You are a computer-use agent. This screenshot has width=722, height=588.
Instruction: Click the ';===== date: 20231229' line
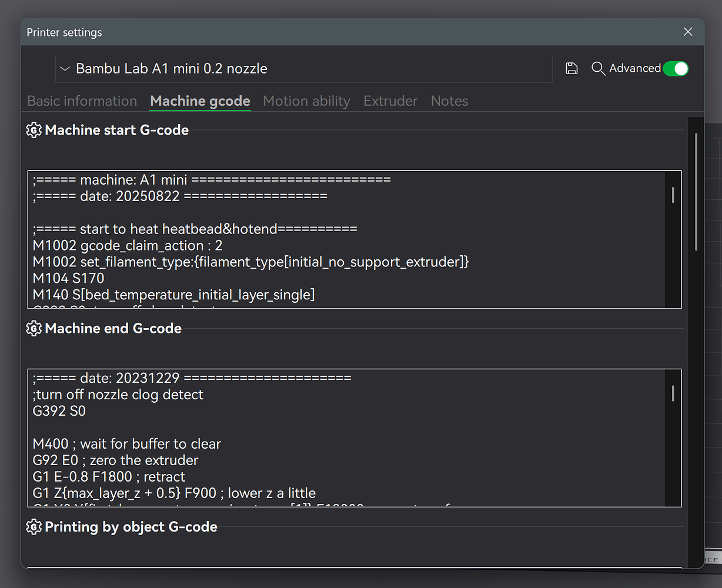pyautogui.click(x=192, y=377)
